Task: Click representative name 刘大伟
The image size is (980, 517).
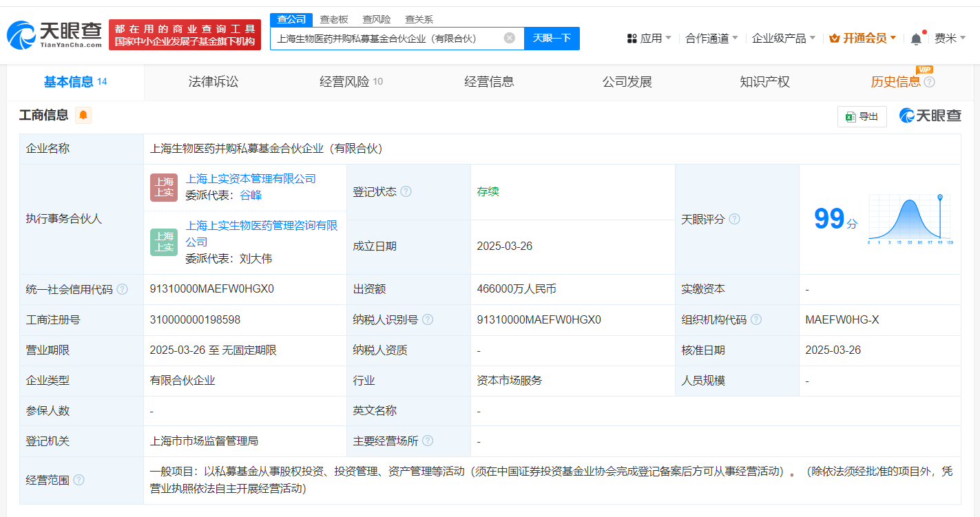Action: (256, 258)
